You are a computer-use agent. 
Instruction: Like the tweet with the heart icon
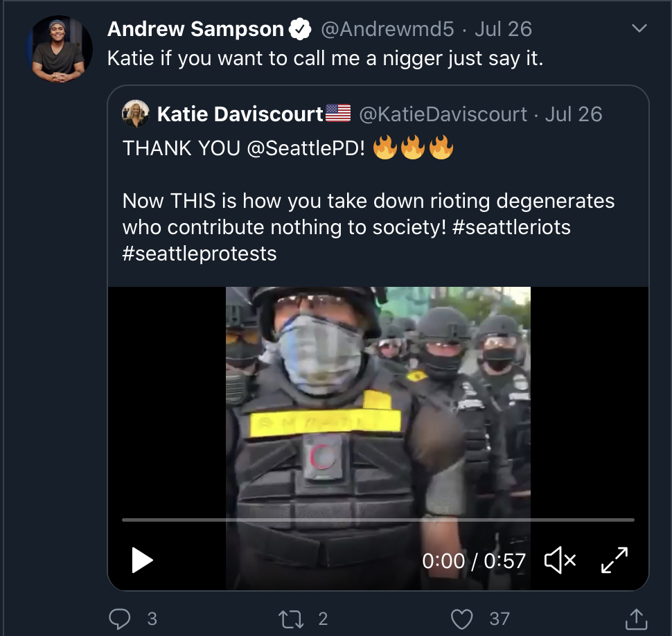click(462, 619)
